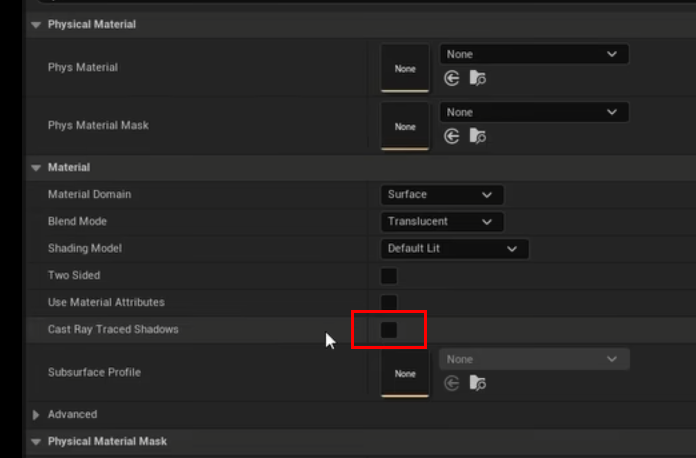Expand the Advanced section
The height and width of the screenshot is (458, 696).
click(36, 415)
